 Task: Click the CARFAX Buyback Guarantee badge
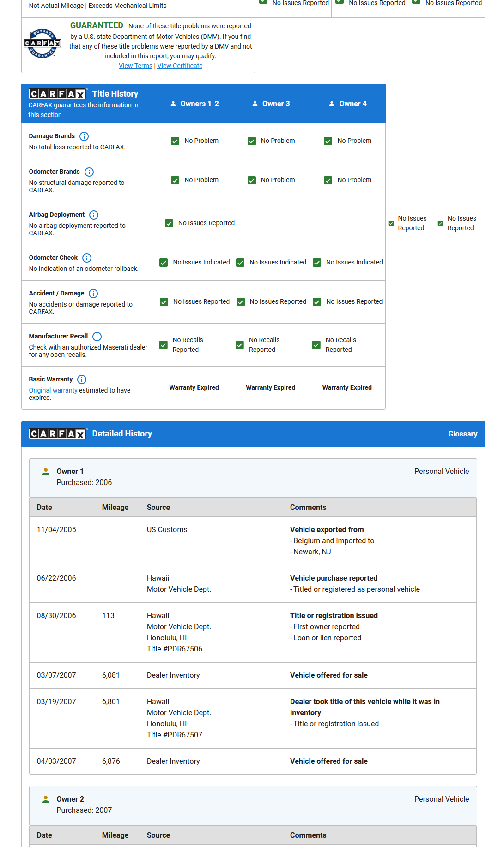point(43,43)
